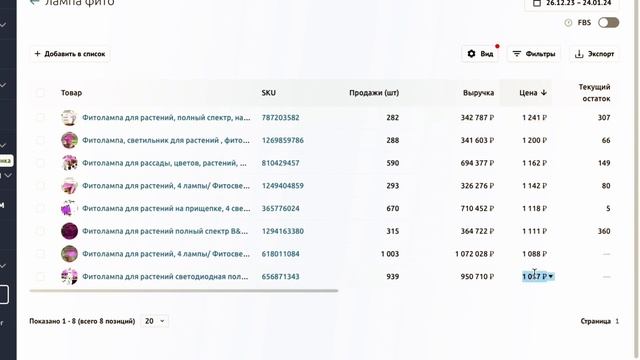Open dropdown arrow on highlighted last-row price
This screenshot has height=360, width=640.
pos(551,277)
